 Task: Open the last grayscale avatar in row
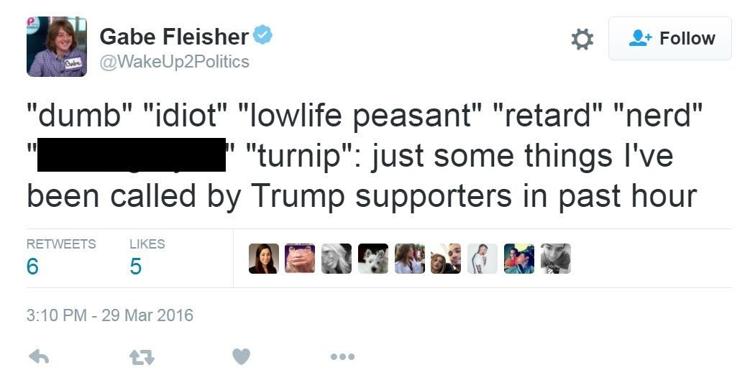[555, 258]
